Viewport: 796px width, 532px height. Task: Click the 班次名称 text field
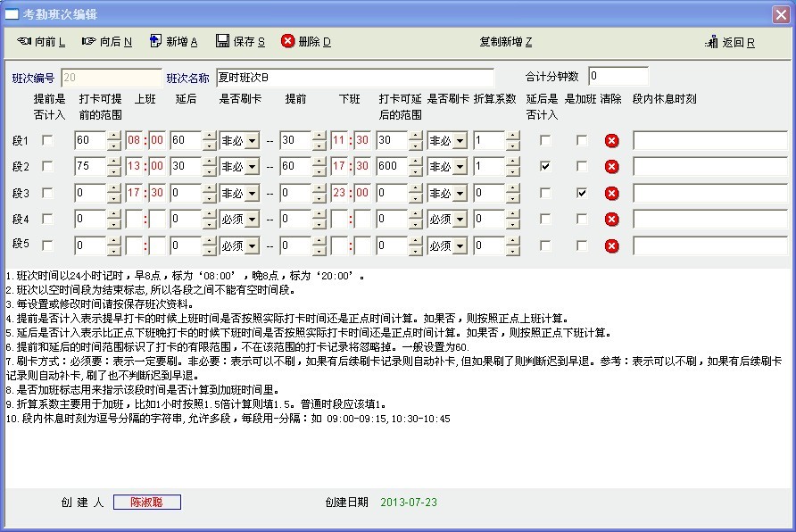[354, 77]
